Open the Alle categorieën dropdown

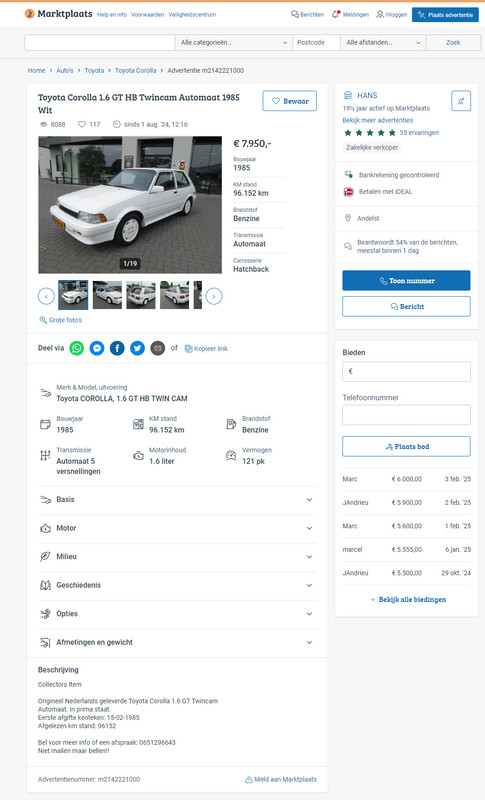point(234,42)
